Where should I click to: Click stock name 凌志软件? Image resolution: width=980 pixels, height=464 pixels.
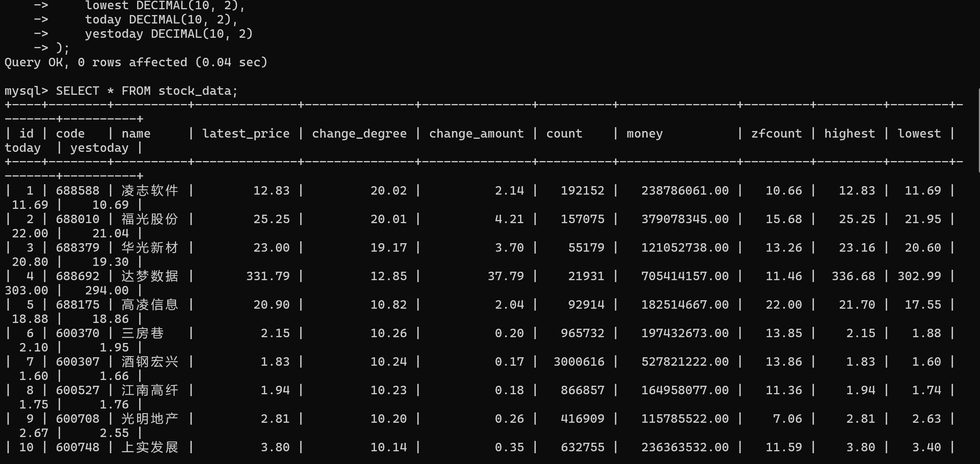(x=150, y=190)
